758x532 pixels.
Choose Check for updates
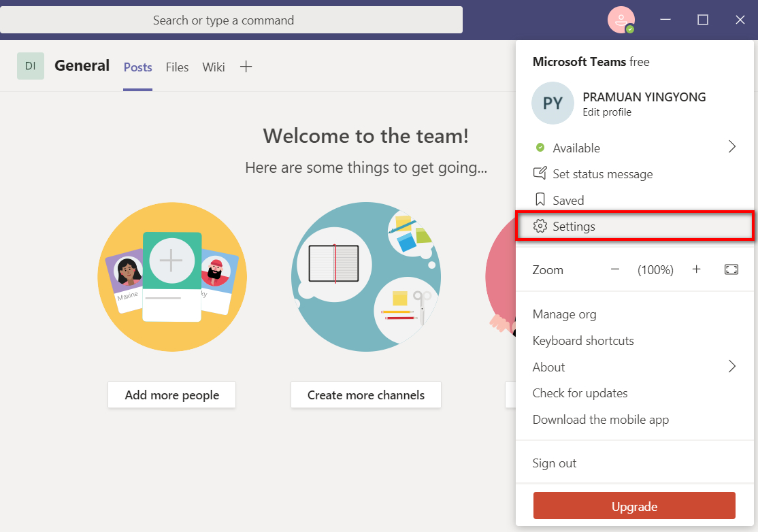point(580,393)
